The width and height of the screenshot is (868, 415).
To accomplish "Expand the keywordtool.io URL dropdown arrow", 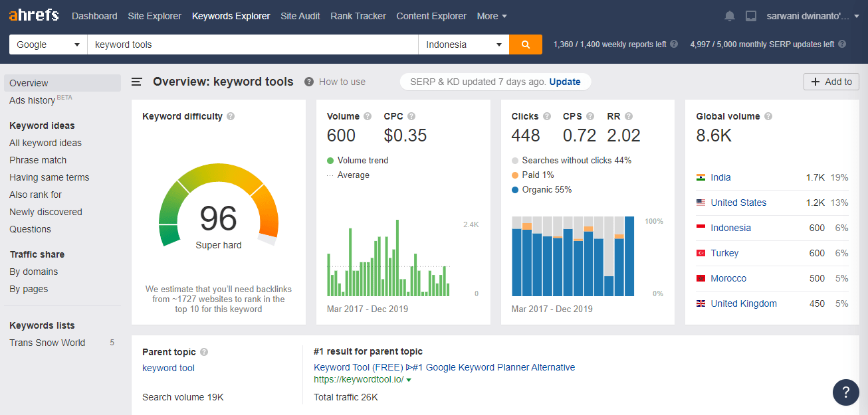I will point(409,380).
